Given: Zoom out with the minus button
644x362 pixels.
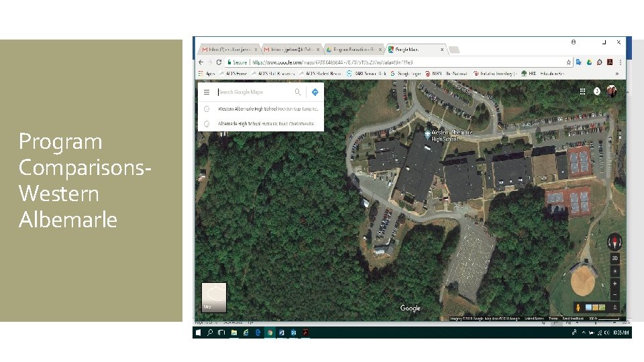Looking at the screenshot, I should pos(615,295).
